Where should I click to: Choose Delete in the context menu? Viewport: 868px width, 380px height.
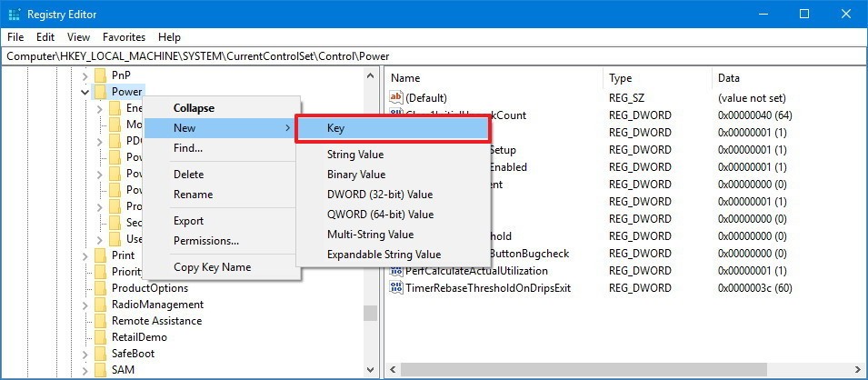pyautogui.click(x=222, y=174)
